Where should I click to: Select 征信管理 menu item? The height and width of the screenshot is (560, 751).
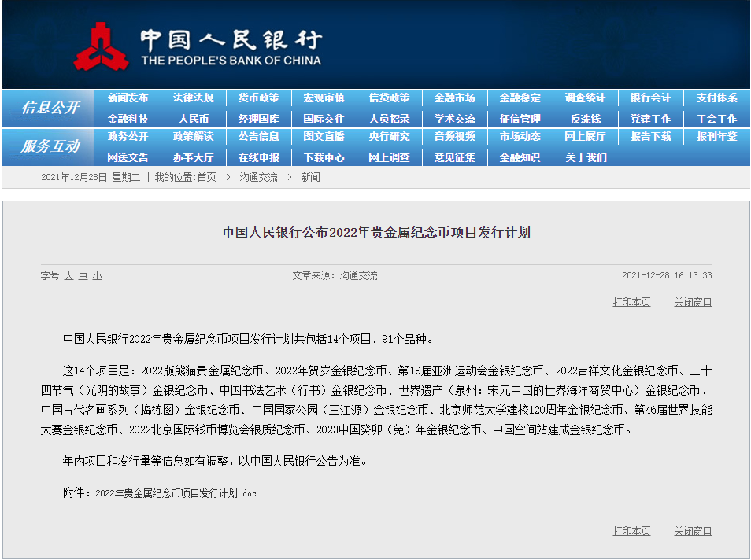click(520, 119)
